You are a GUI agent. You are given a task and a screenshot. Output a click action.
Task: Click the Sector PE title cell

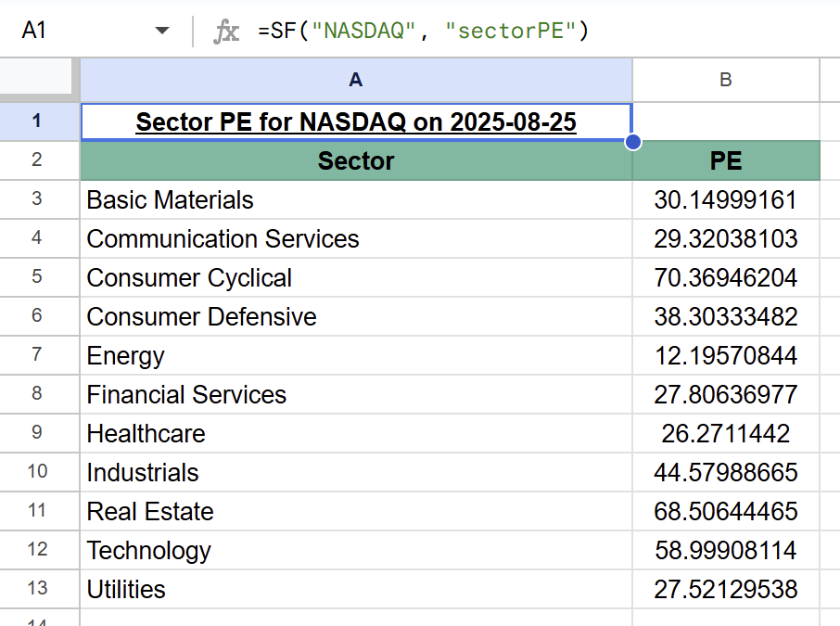pos(355,121)
